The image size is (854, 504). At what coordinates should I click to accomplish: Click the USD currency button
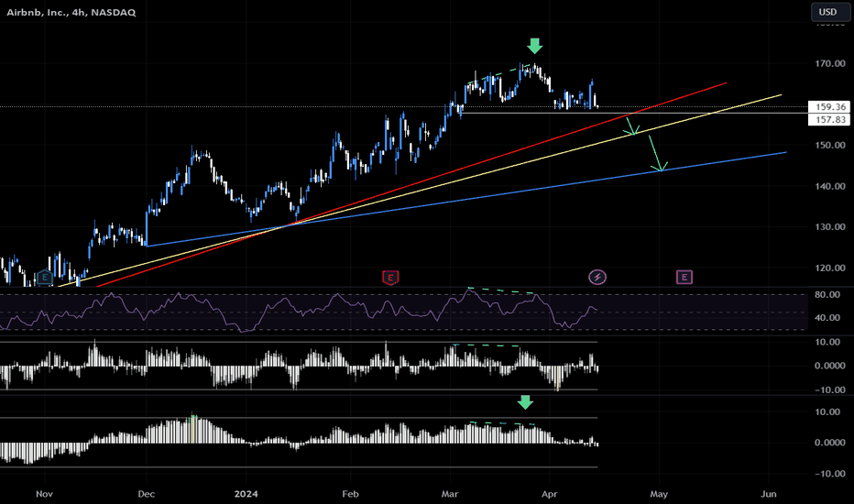(x=830, y=12)
